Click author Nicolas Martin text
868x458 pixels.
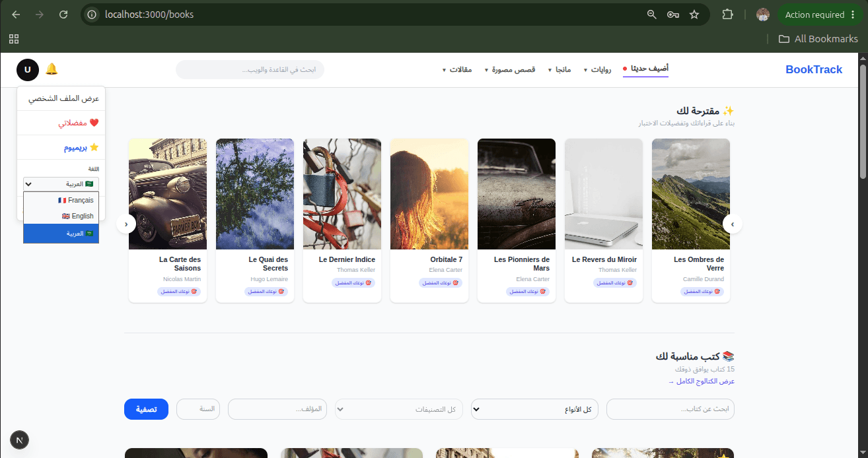click(182, 279)
